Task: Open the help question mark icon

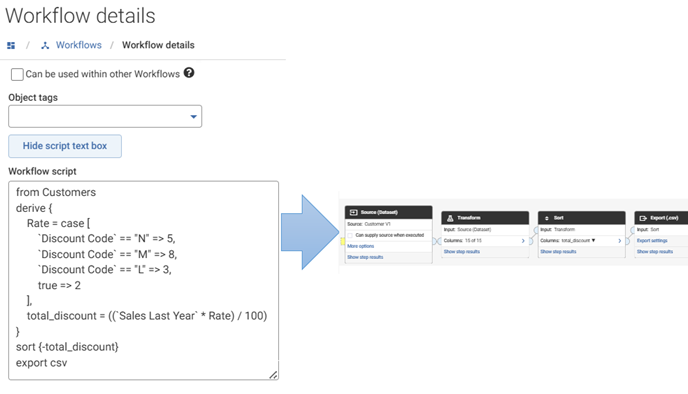Action: click(189, 73)
